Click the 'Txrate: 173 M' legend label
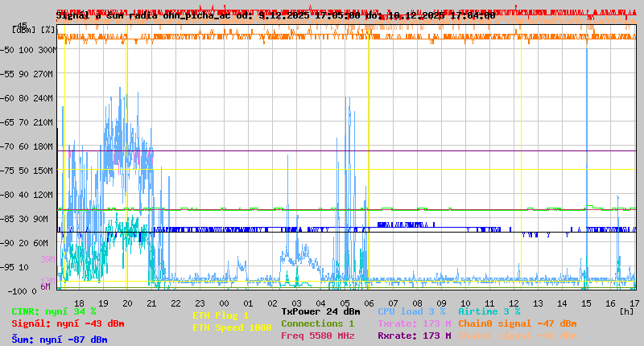This screenshot has width=644, height=346. pos(415,323)
